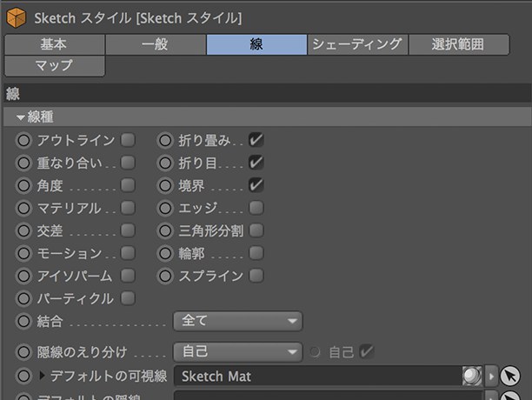This screenshot has height=400, width=532.
Task: Open the マップ tab
Action: 54,65
